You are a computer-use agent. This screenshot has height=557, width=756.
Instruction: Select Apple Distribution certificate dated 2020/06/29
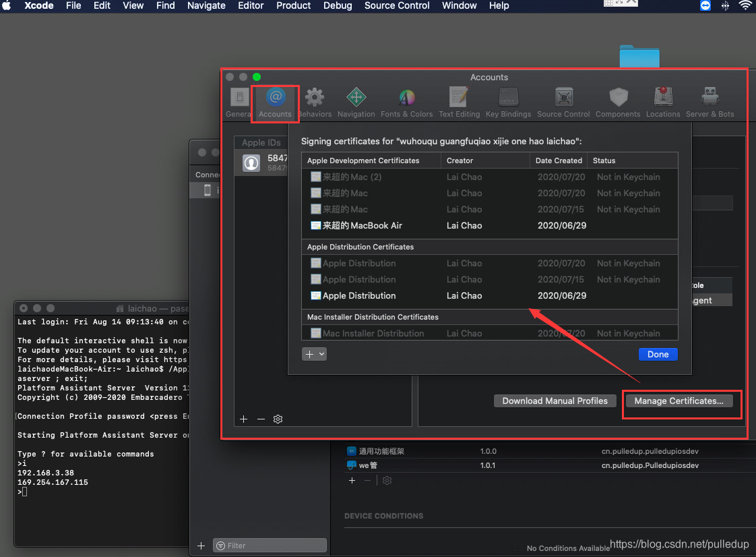[x=489, y=295]
